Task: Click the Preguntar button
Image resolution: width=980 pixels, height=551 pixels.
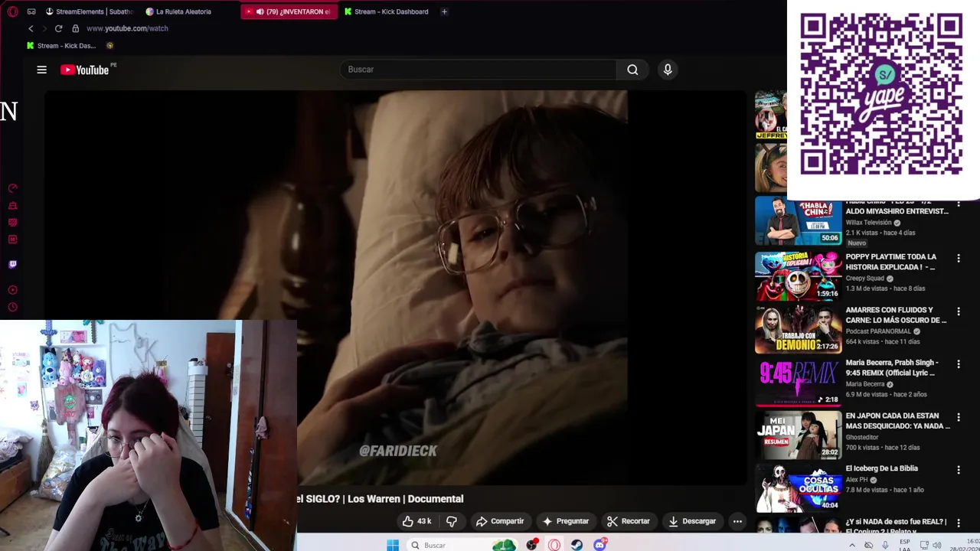Action: [x=565, y=521]
